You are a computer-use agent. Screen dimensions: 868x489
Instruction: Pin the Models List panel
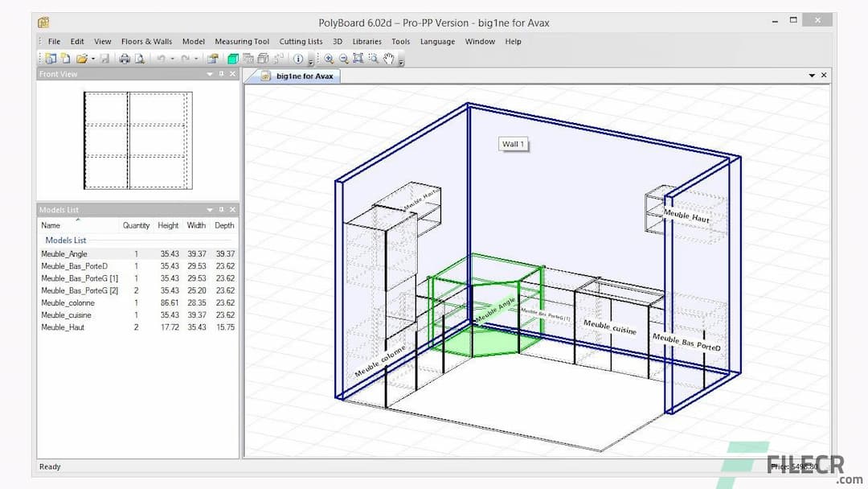(x=220, y=209)
